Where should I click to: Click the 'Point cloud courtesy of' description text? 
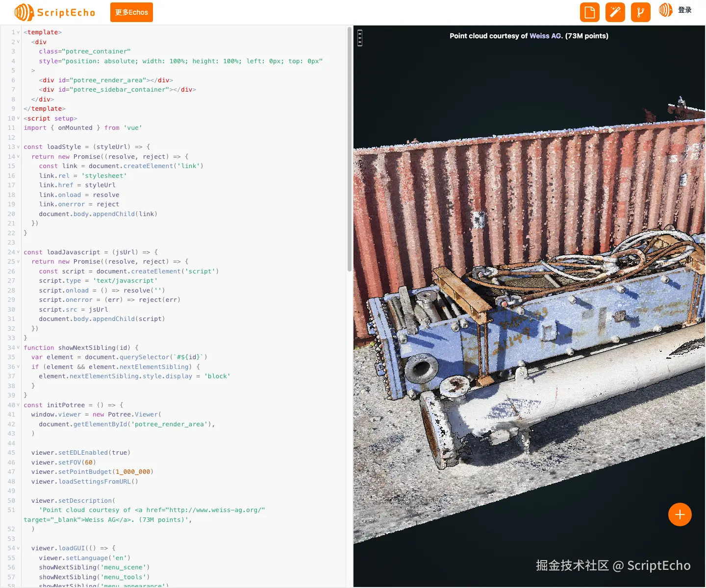(488, 36)
